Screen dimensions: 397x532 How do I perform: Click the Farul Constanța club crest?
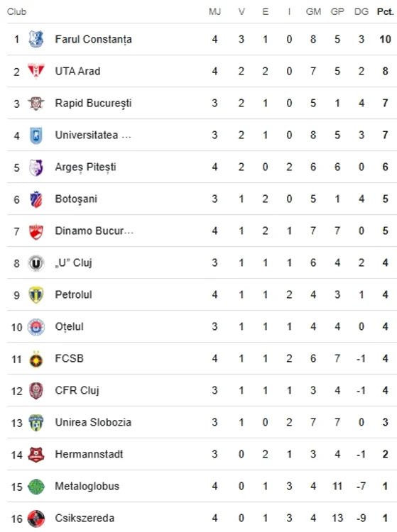point(36,39)
